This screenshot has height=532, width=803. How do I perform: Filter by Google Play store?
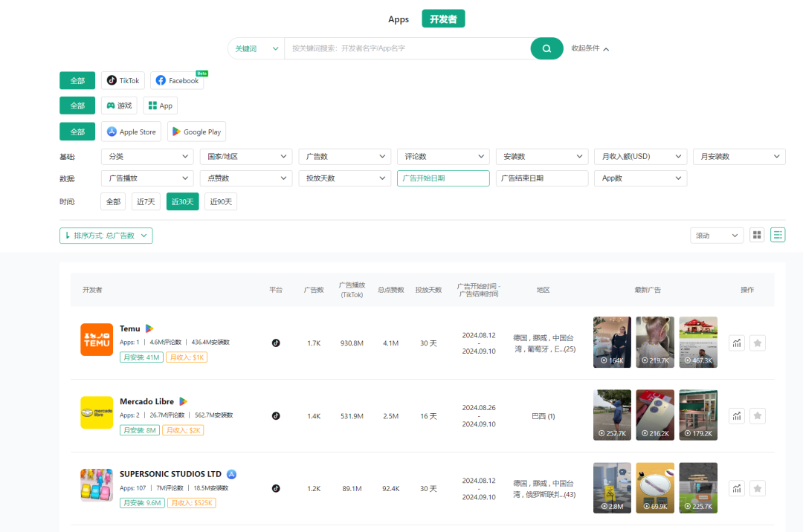[196, 132]
